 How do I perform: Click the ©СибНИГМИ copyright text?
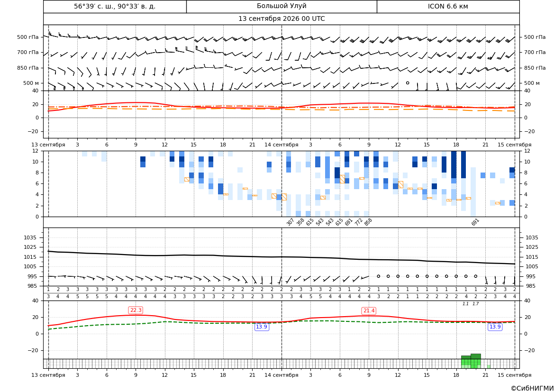click(532, 388)
